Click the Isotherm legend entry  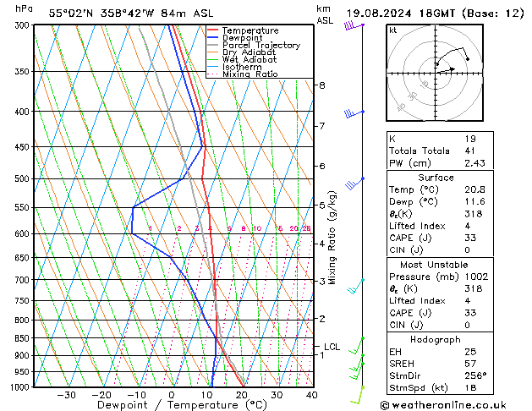point(242,67)
